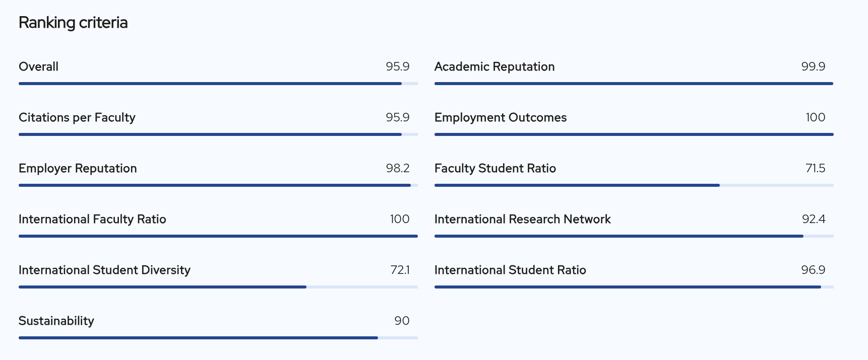
Task: Click the Sustainability score 90
Action: click(x=402, y=321)
